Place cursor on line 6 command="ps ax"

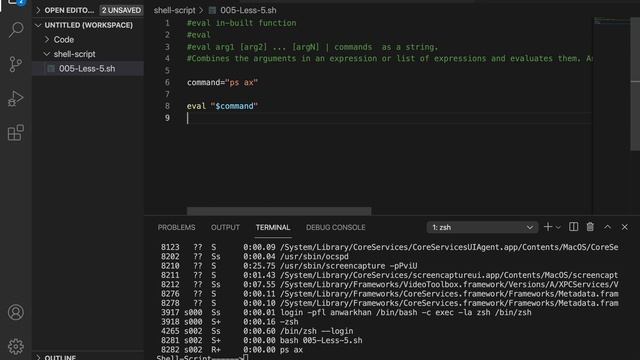(222, 82)
